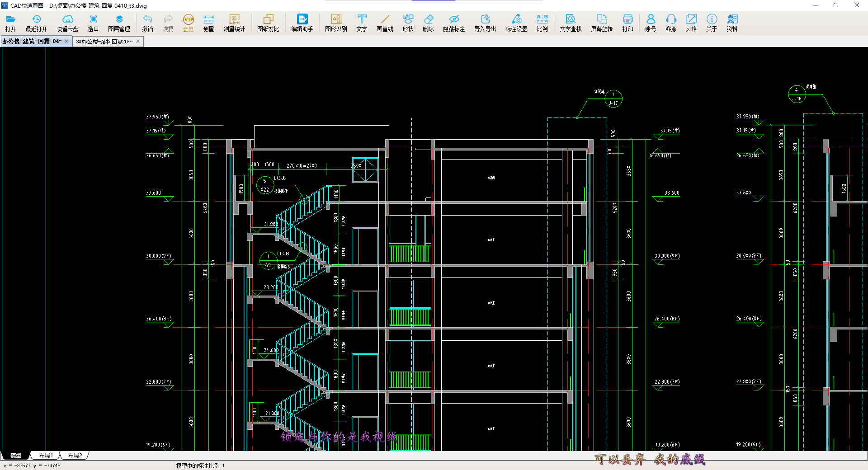Set drawing 比例 scale
This screenshot has height=470, width=868.
(x=542, y=23)
